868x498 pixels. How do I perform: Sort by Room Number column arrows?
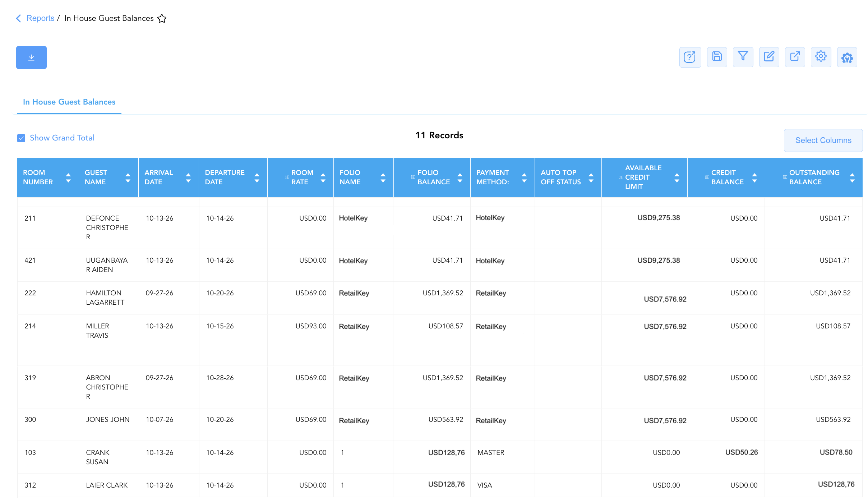pyautogui.click(x=68, y=178)
